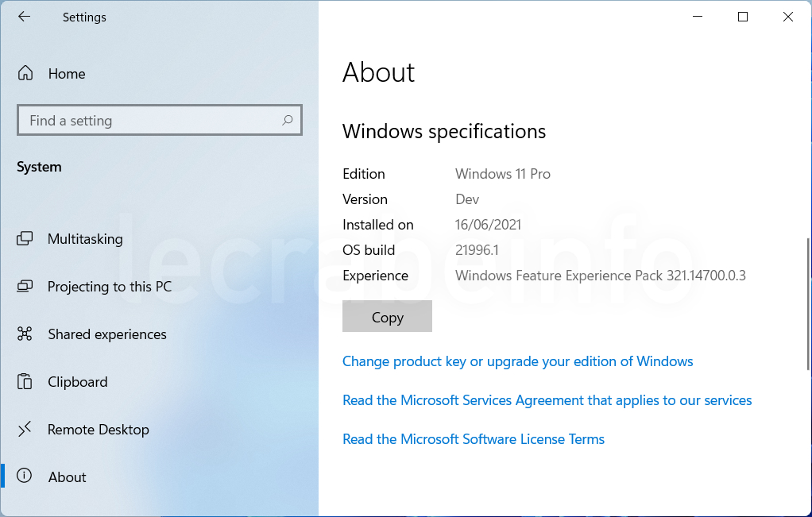Click the Shared experiences icon
The image size is (812, 517).
tap(25, 334)
